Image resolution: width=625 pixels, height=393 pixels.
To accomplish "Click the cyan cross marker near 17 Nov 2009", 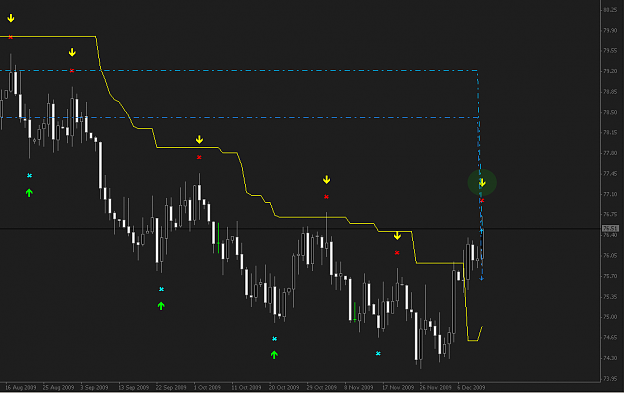I will point(378,353).
